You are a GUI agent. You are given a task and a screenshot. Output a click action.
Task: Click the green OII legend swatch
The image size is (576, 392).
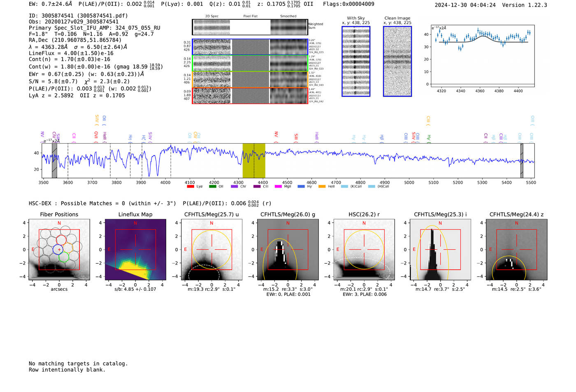[212, 186]
